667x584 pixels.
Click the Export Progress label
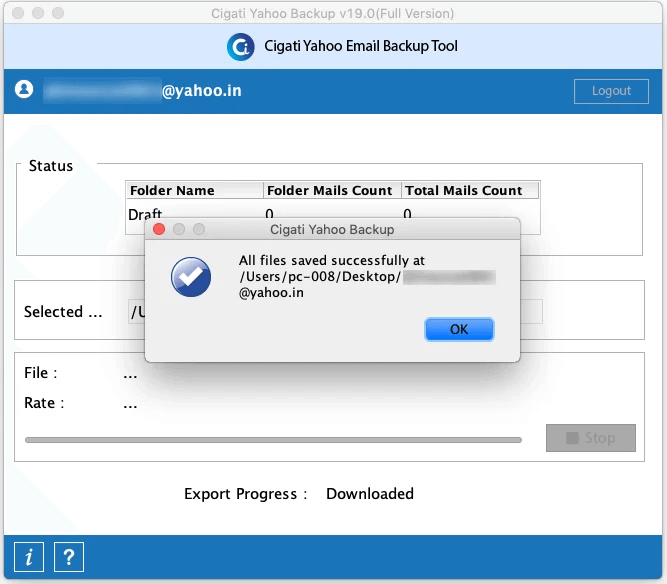pyautogui.click(x=245, y=494)
